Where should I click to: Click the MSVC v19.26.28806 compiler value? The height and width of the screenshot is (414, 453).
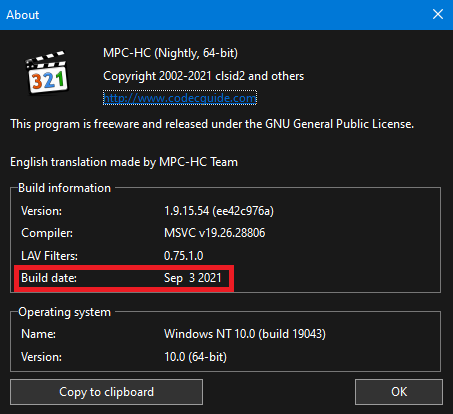(x=215, y=233)
